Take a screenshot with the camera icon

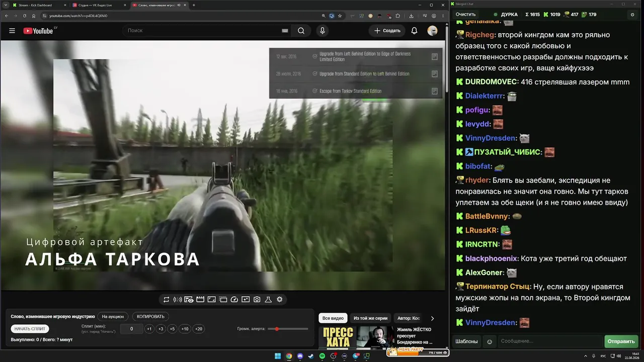click(x=257, y=300)
